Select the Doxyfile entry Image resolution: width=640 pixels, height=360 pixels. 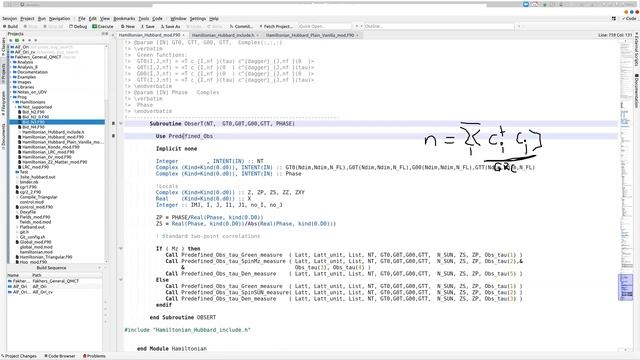pos(27,212)
